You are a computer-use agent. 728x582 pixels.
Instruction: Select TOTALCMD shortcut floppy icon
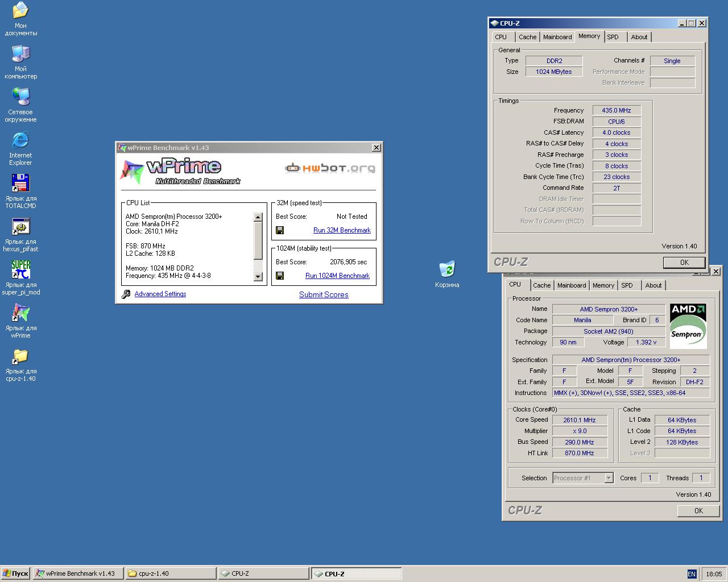[x=20, y=184]
